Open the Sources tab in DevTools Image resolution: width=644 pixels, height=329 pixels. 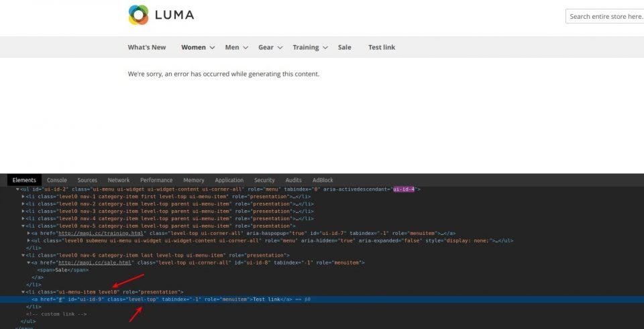click(87, 180)
